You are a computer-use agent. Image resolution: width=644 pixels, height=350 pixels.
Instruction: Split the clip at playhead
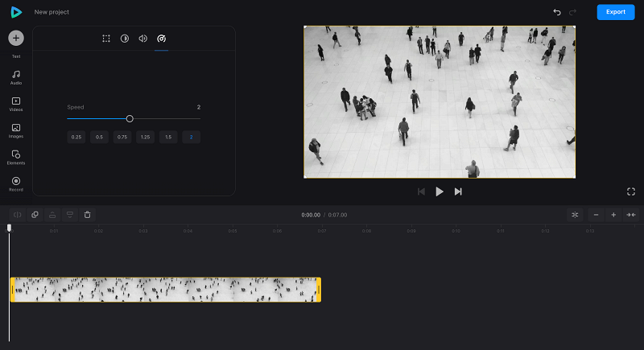[17, 215]
